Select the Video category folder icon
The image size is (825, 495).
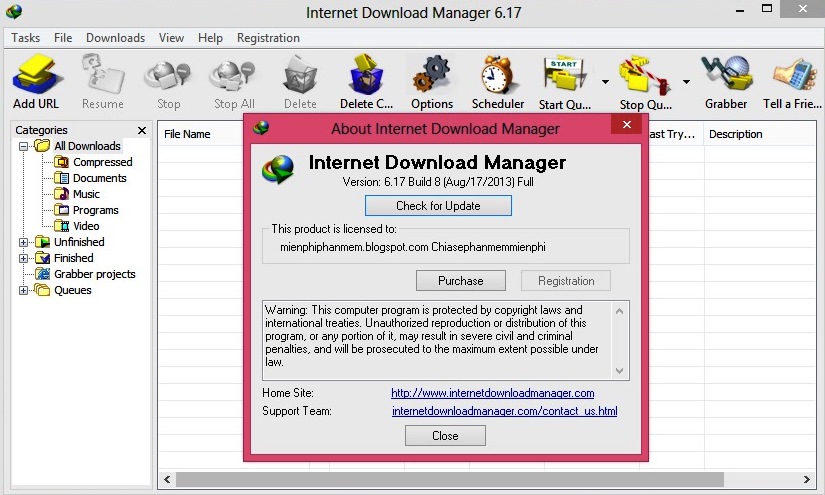click(62, 226)
